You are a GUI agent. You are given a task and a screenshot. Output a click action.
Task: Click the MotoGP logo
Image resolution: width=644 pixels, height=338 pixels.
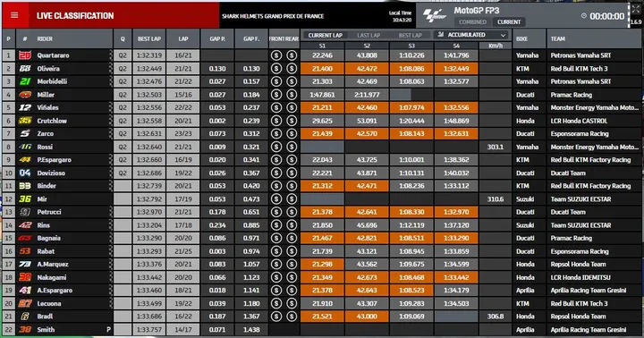pos(435,15)
